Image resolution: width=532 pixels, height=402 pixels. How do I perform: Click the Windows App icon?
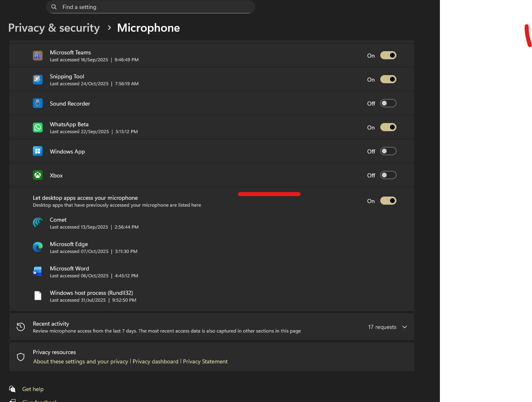38,151
